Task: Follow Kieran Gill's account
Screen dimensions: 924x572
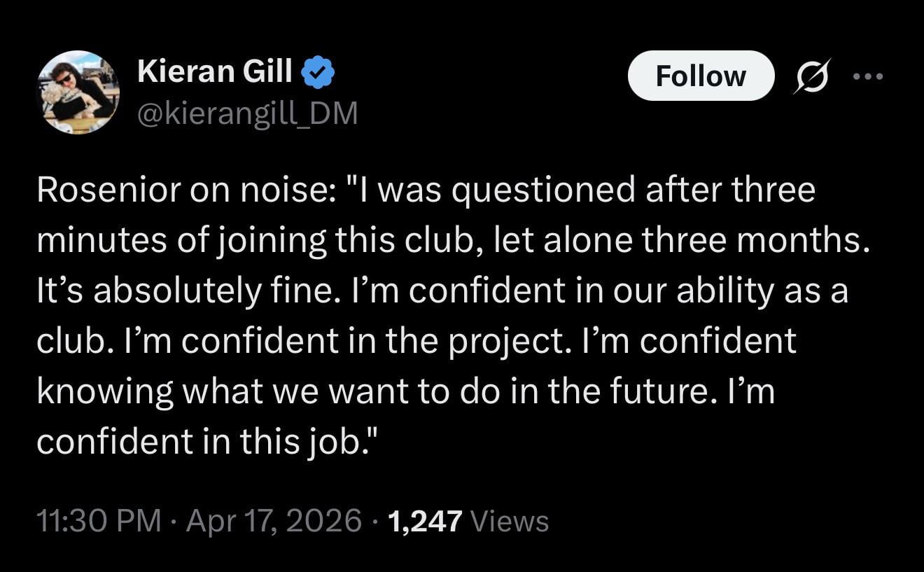Action: (x=701, y=76)
